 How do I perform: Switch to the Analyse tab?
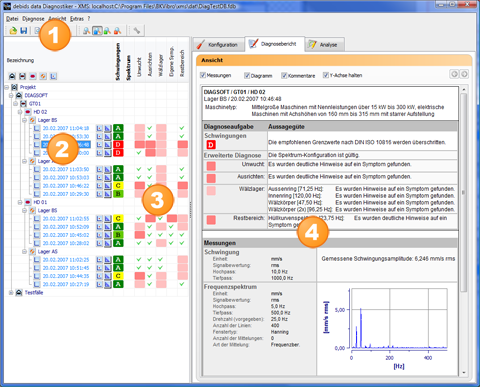click(x=324, y=45)
